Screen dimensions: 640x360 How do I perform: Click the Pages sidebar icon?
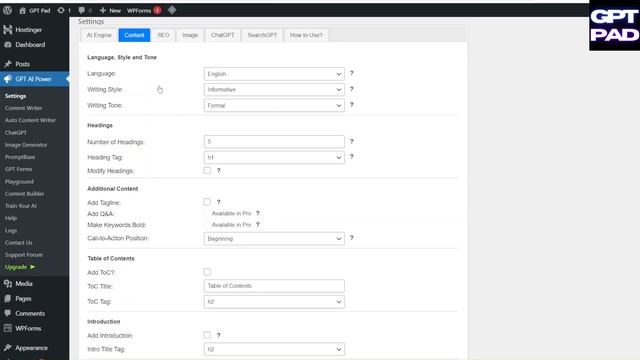7,298
